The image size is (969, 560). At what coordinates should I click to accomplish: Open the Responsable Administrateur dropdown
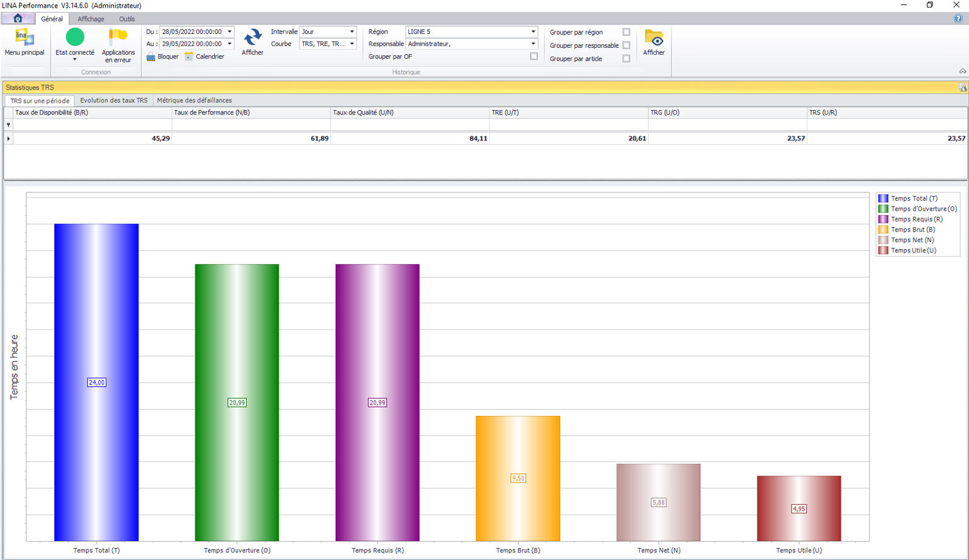(x=533, y=44)
